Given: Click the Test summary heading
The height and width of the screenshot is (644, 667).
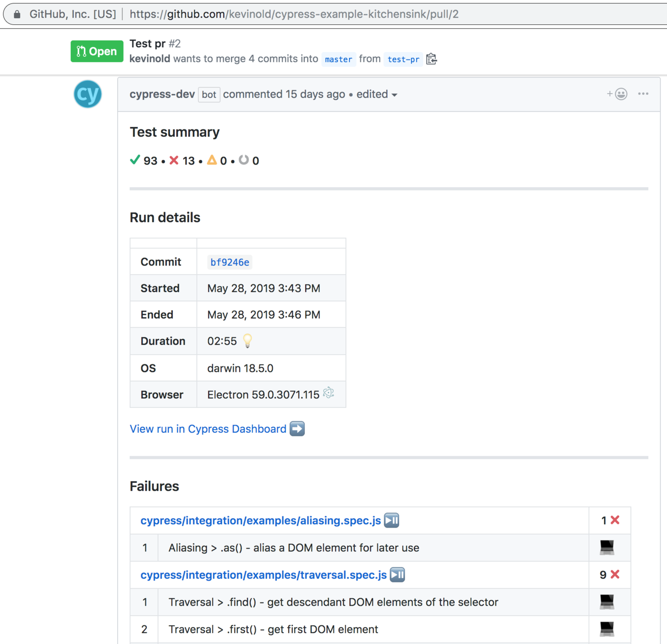Looking at the screenshot, I should [x=174, y=132].
